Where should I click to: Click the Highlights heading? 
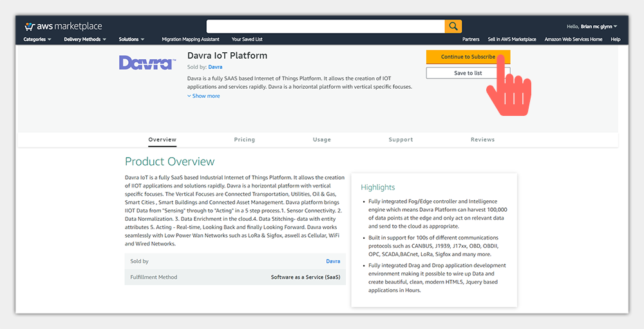[378, 187]
